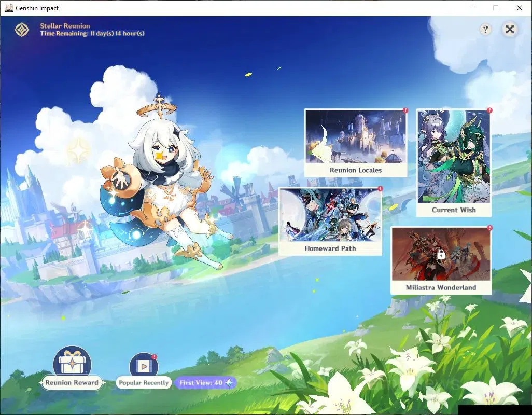This screenshot has width=532, height=415.
Task: Open the Current Wish banner card
Action: 454,162
